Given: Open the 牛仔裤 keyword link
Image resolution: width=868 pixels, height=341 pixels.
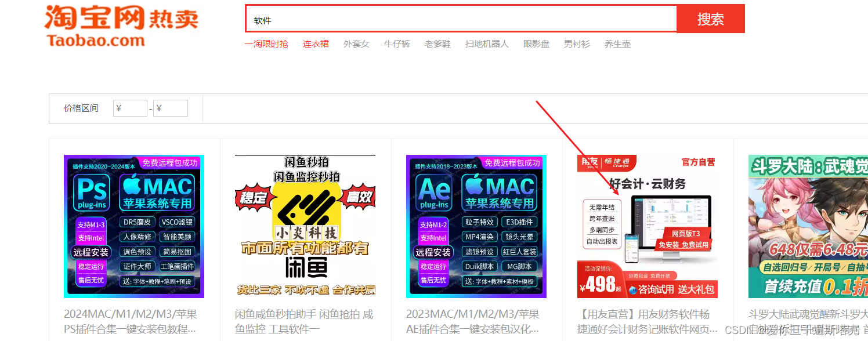Looking at the screenshot, I should click(397, 44).
